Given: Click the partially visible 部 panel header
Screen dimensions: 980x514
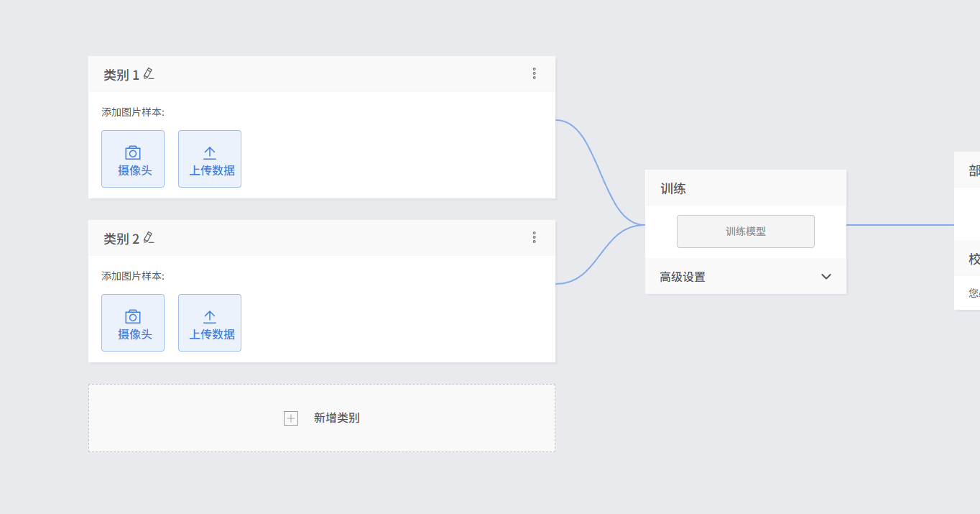Looking at the screenshot, I should [x=973, y=170].
